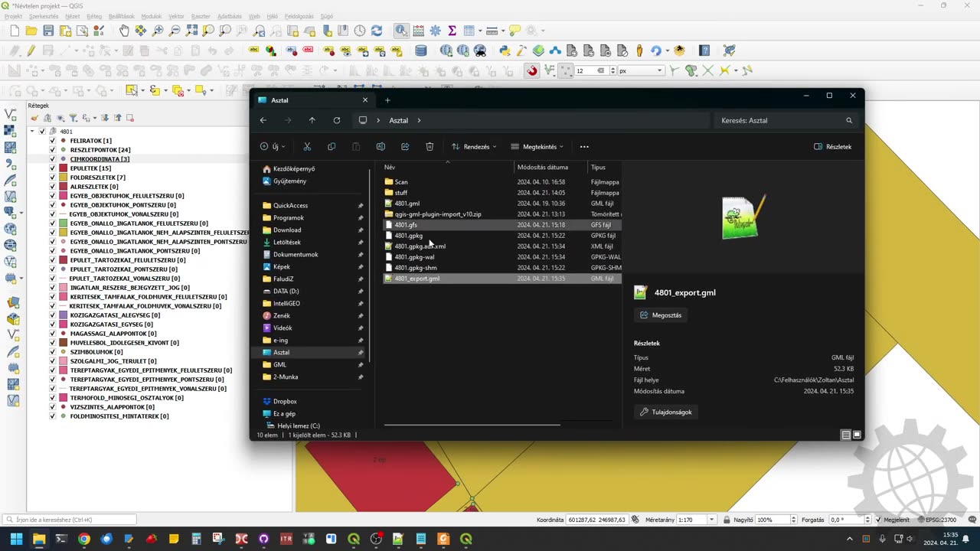Toggle editing with the pencil icon
Viewport: 980px width, 551px height.
pyautogui.click(x=31, y=51)
